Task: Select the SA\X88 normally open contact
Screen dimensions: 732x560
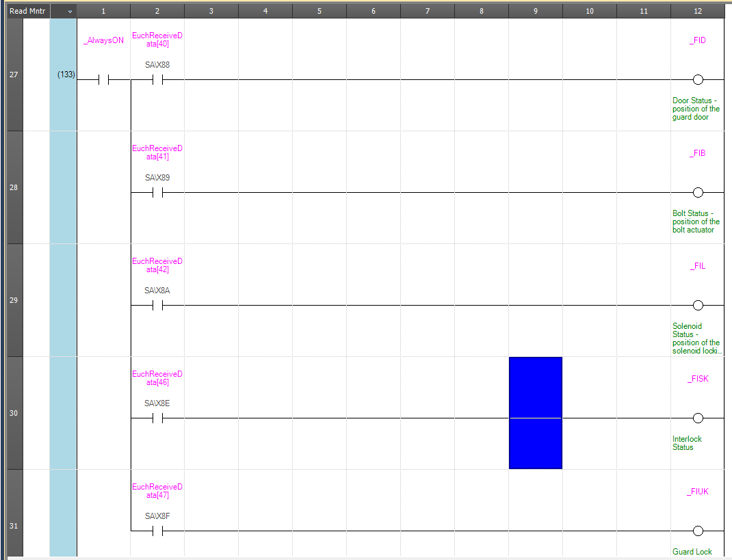Action: (157, 80)
